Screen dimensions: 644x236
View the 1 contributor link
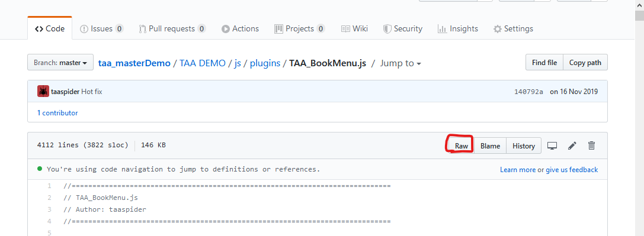pyautogui.click(x=57, y=112)
